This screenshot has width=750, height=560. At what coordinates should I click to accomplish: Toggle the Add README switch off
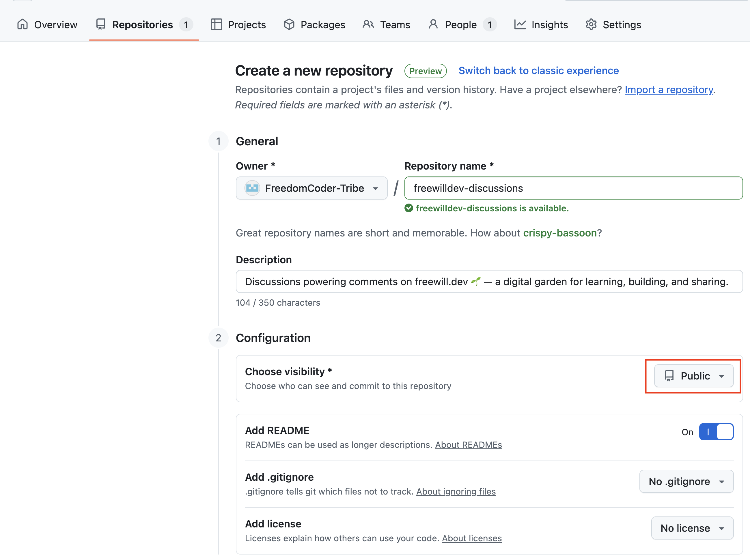(716, 432)
